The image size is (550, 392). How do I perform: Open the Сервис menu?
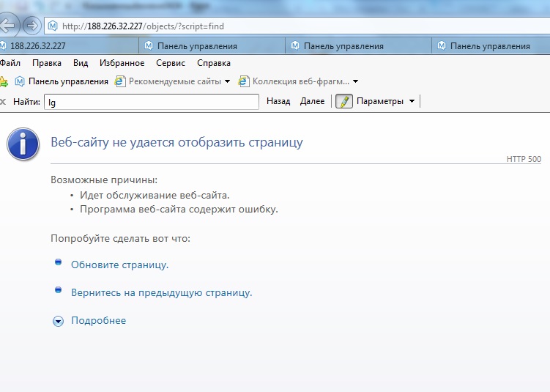tap(171, 63)
